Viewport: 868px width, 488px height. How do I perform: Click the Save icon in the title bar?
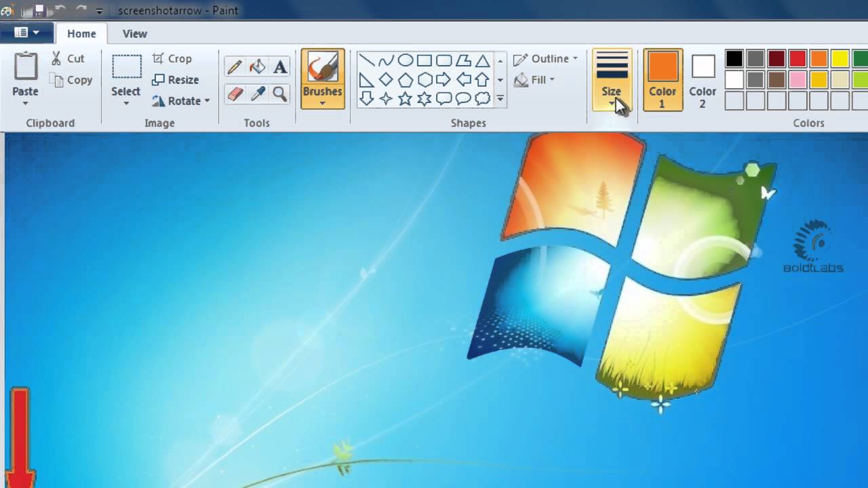(39, 10)
